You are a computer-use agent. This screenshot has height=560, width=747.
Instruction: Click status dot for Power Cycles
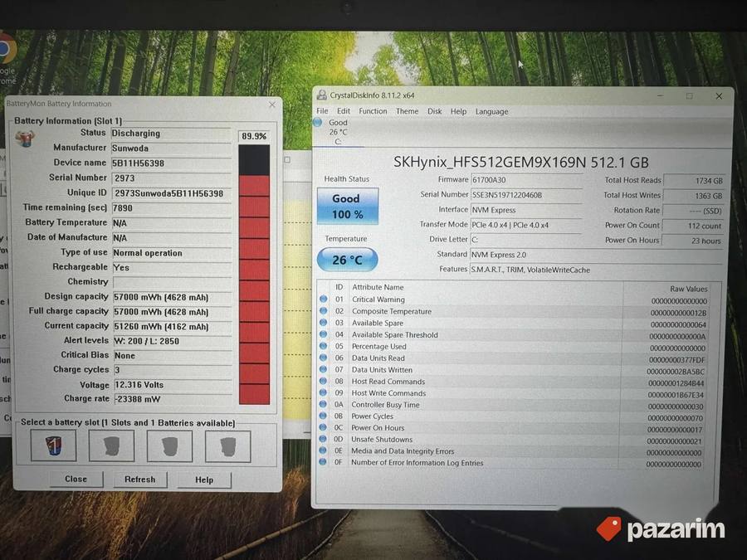tap(324, 416)
